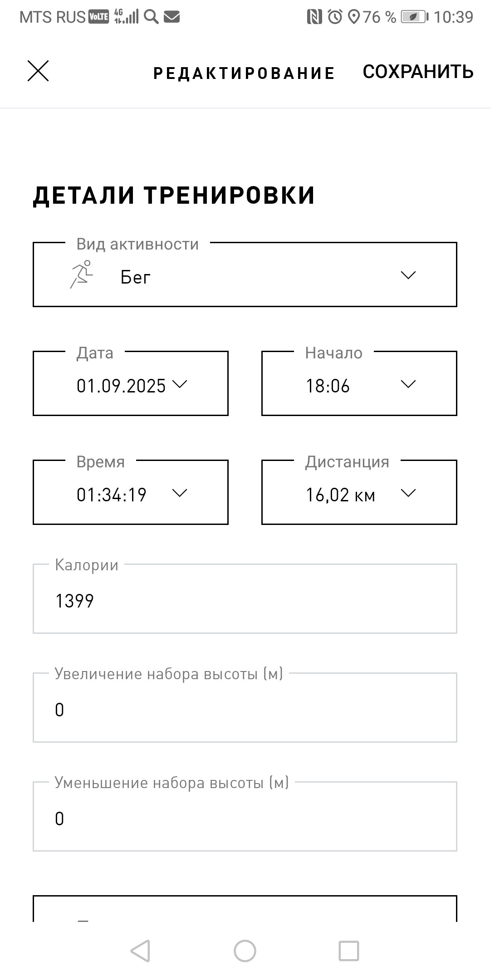Save workout changes with СОХРАНИТЬ
The height and width of the screenshot is (980, 490).
(x=418, y=72)
